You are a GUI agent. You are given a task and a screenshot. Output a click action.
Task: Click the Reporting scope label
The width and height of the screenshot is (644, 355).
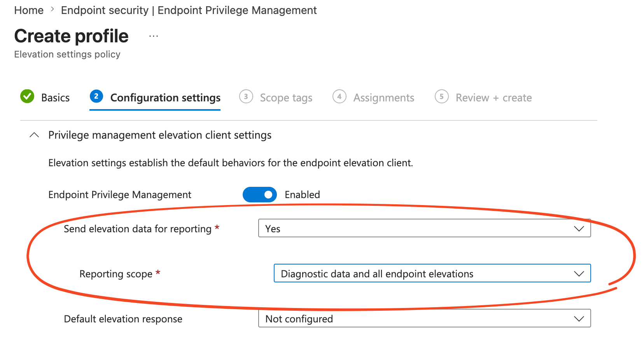[x=116, y=274]
